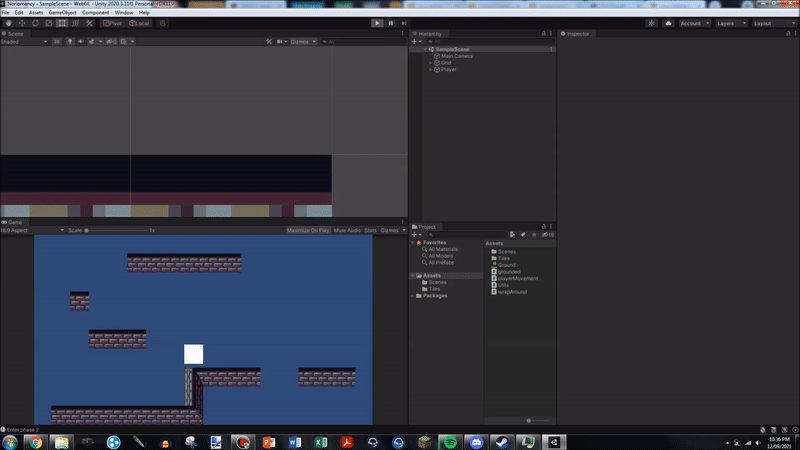Toggle Maximize On Play in Game view

307,230
